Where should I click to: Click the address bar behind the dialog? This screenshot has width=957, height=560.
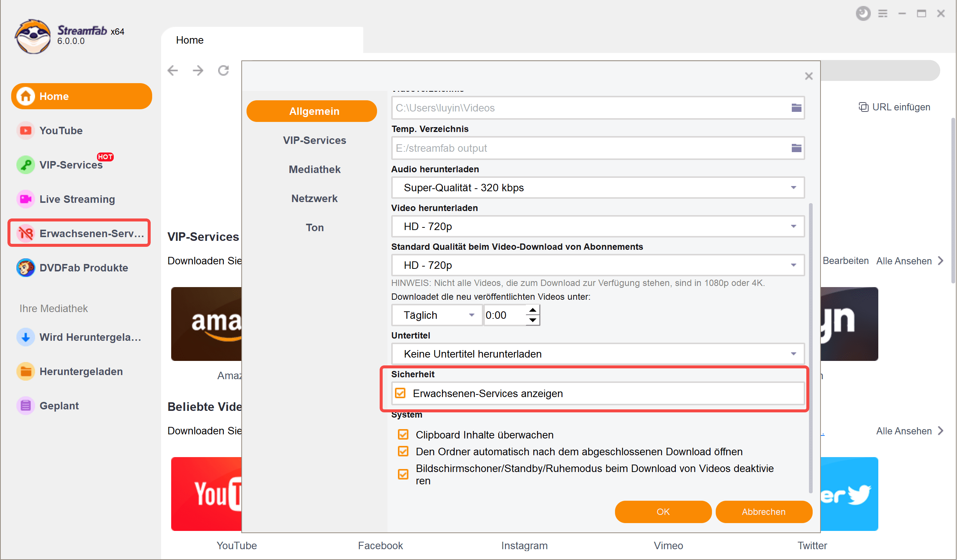pyautogui.click(x=880, y=70)
